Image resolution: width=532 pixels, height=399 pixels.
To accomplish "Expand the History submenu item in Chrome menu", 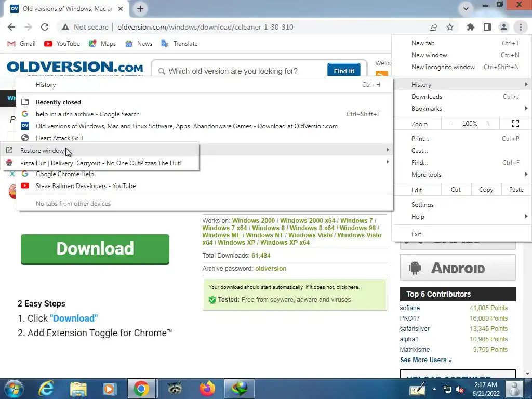I will pos(462,85).
